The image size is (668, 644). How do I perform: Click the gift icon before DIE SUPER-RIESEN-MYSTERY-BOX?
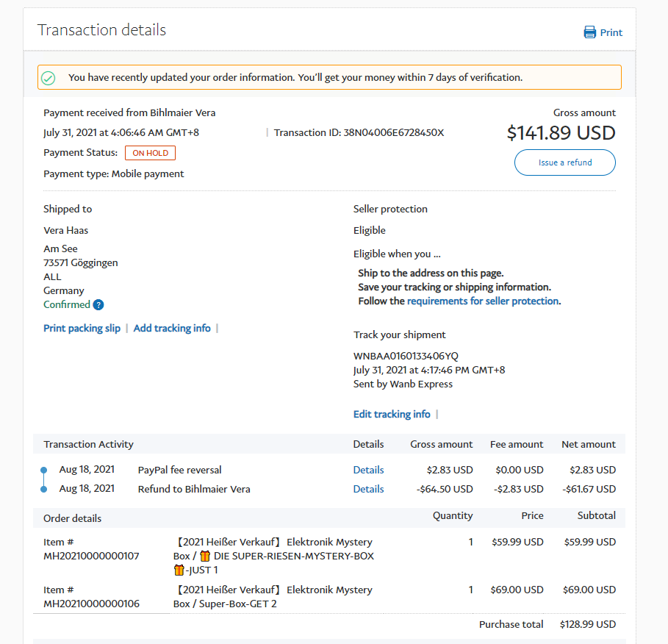click(205, 556)
